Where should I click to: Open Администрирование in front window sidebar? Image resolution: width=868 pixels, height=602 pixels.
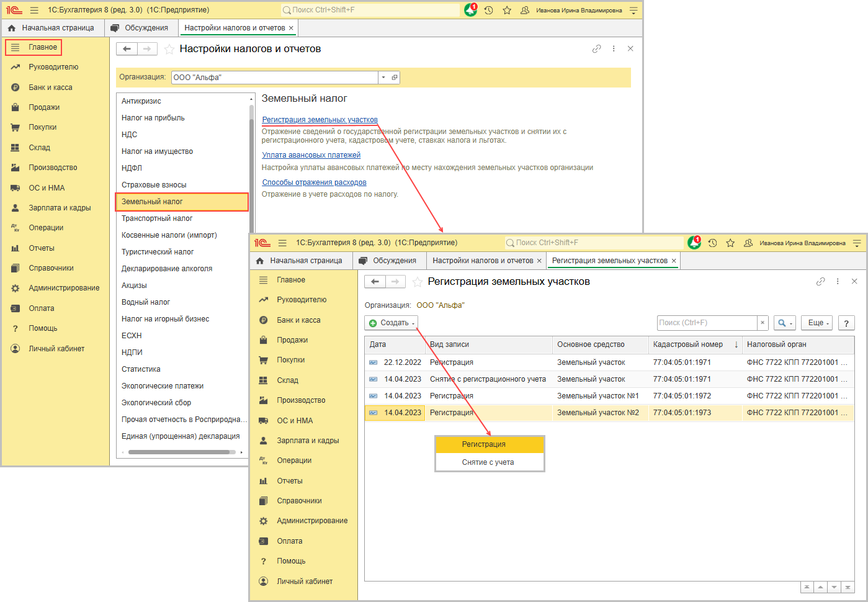coord(312,521)
